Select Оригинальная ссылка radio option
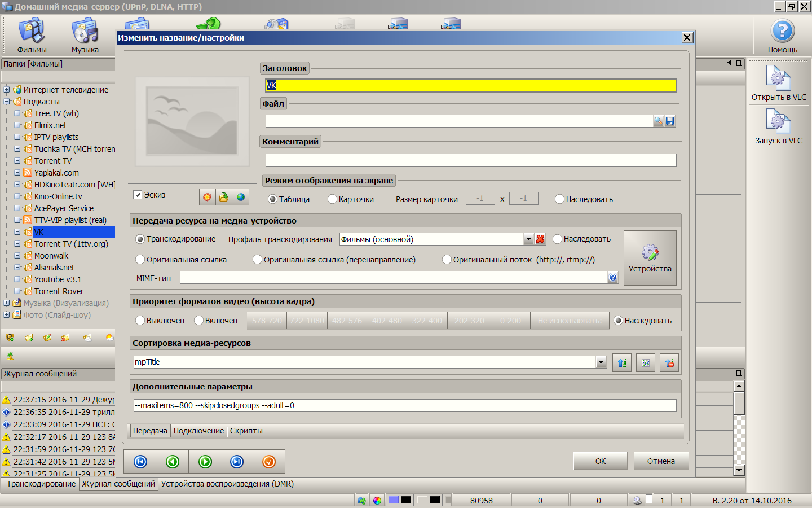The height and width of the screenshot is (508, 812). (x=140, y=260)
